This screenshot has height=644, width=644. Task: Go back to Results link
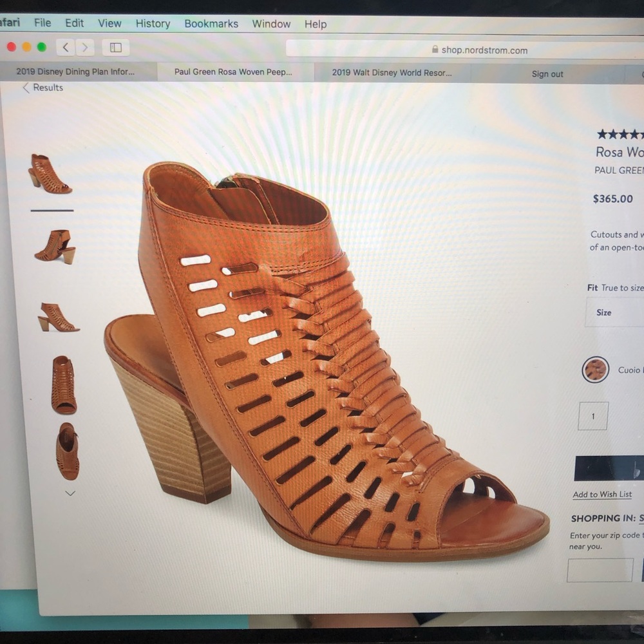pos(43,88)
